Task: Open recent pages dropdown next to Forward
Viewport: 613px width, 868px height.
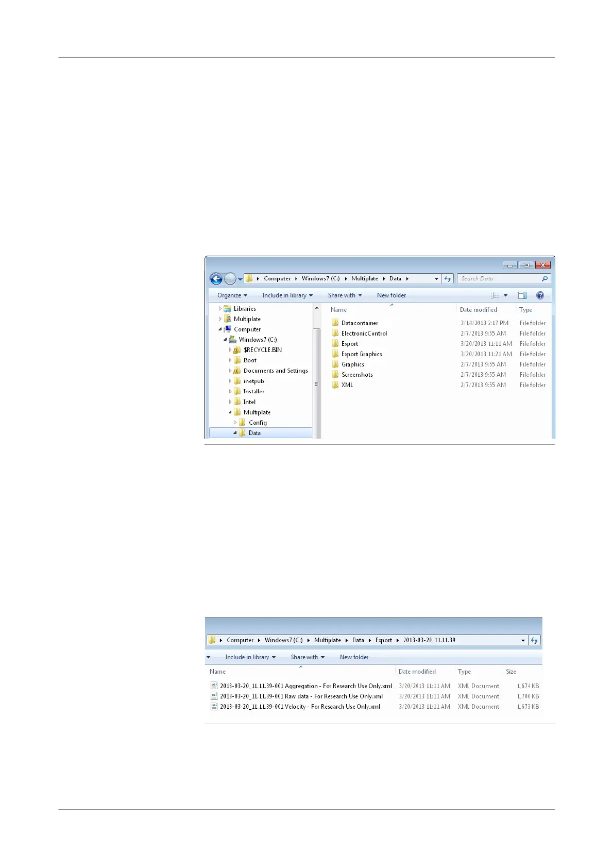Action: click(240, 279)
